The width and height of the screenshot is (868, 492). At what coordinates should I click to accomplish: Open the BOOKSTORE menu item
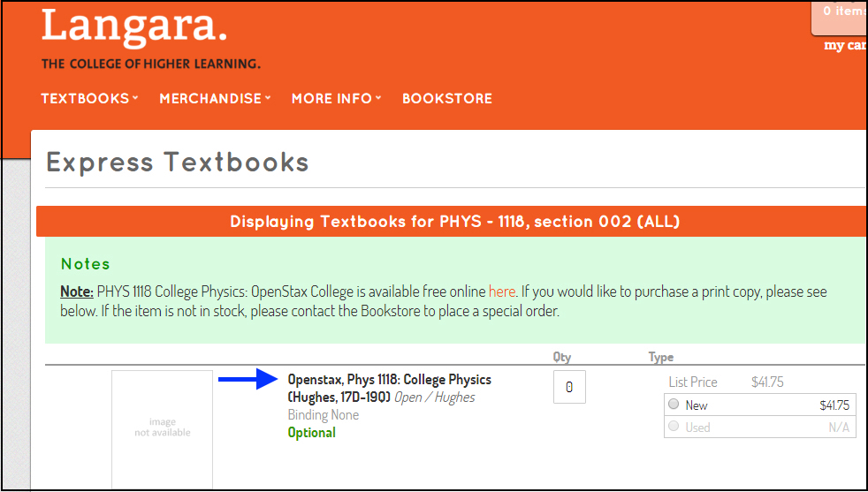click(x=447, y=99)
